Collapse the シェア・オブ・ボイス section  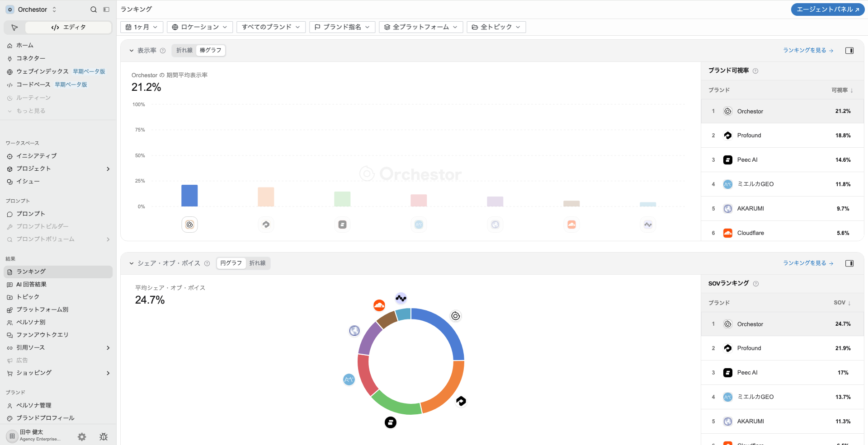click(132, 263)
